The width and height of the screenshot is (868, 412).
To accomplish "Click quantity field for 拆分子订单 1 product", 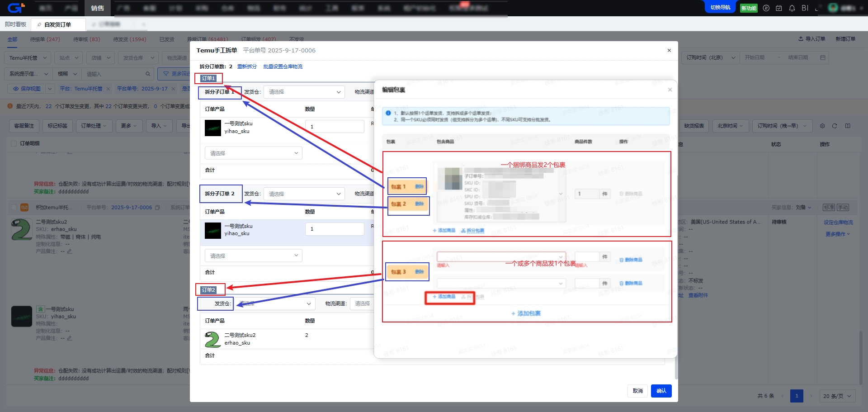I will point(335,127).
